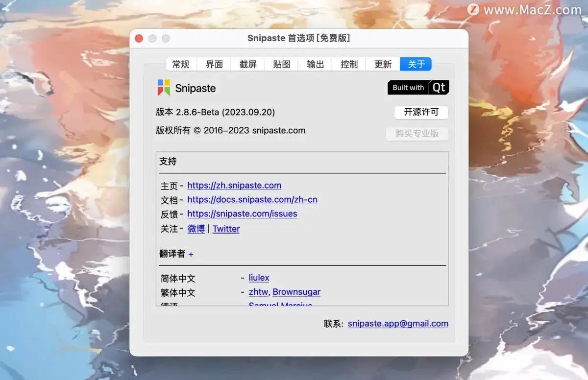Expand the 翻译者 list with the plus
Image resolution: width=588 pixels, height=380 pixels.
click(x=191, y=254)
